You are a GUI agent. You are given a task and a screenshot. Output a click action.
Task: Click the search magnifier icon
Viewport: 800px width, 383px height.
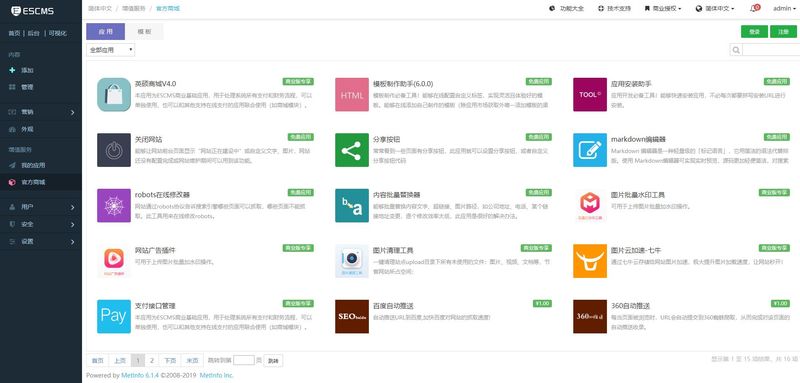tap(736, 50)
